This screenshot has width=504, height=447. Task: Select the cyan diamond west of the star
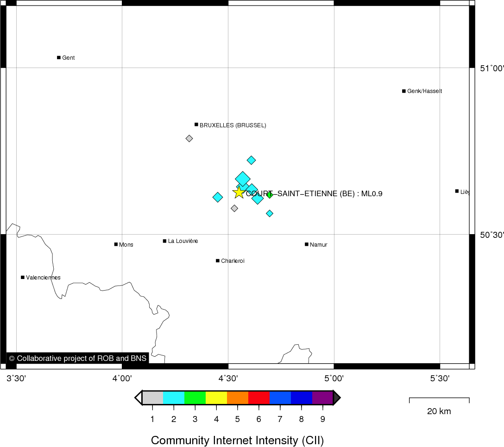(218, 197)
